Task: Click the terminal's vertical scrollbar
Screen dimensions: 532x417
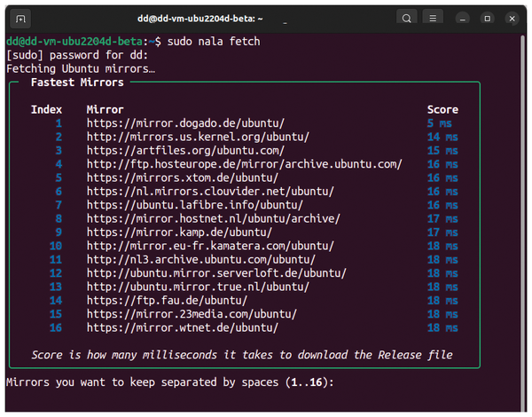Action: (x=523, y=223)
